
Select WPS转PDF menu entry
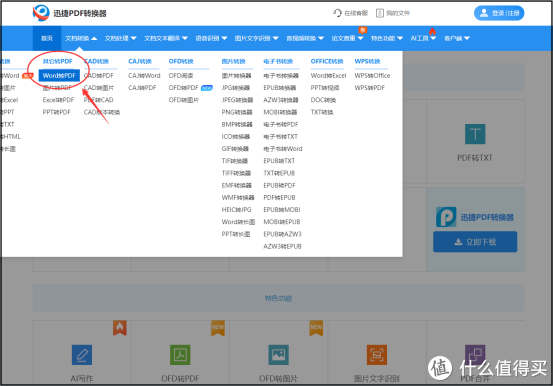369,88
